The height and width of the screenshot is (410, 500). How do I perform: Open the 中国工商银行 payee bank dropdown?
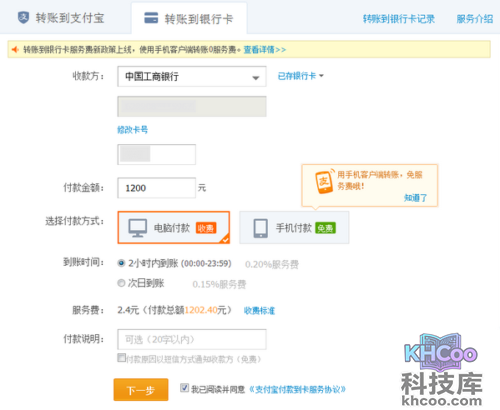(x=192, y=77)
